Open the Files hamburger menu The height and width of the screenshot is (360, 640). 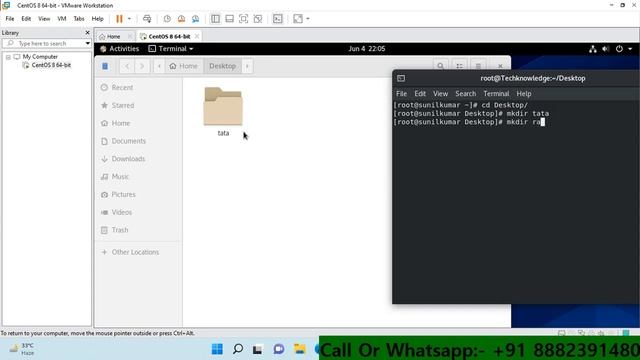click(x=478, y=66)
